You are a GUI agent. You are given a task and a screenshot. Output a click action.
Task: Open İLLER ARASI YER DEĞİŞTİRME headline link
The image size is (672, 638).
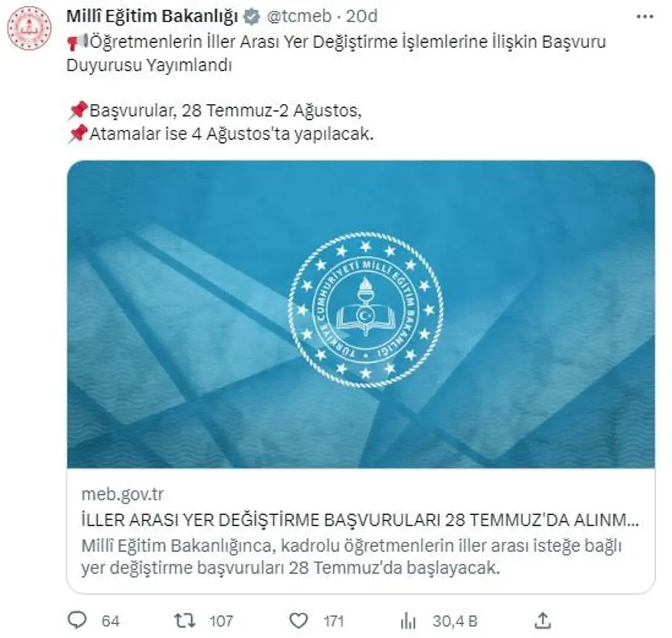(360, 520)
